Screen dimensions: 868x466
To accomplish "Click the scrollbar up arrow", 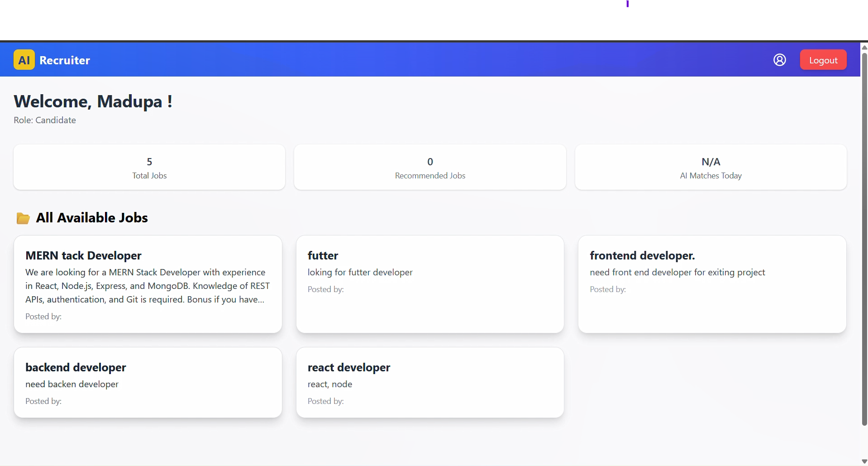I will click(864, 47).
